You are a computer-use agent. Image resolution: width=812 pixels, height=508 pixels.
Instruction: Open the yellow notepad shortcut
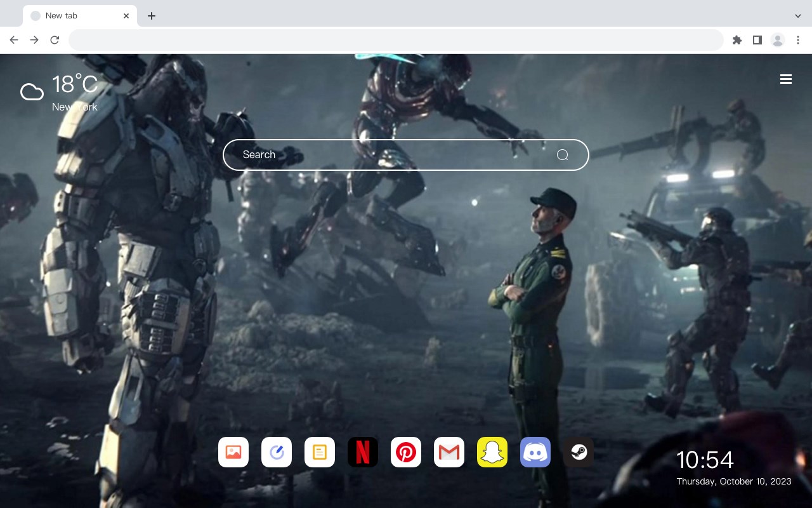point(320,452)
